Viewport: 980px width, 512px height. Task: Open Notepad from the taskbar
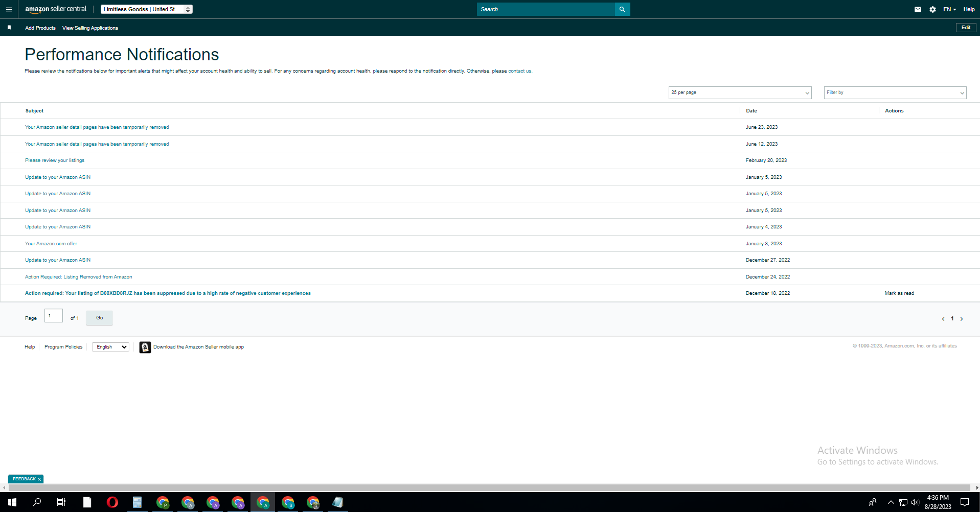click(337, 502)
